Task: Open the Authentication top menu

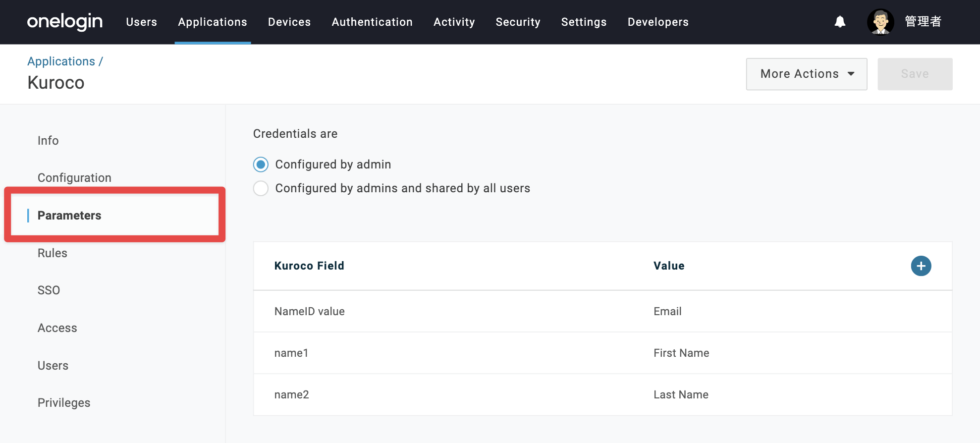Action: (372, 22)
